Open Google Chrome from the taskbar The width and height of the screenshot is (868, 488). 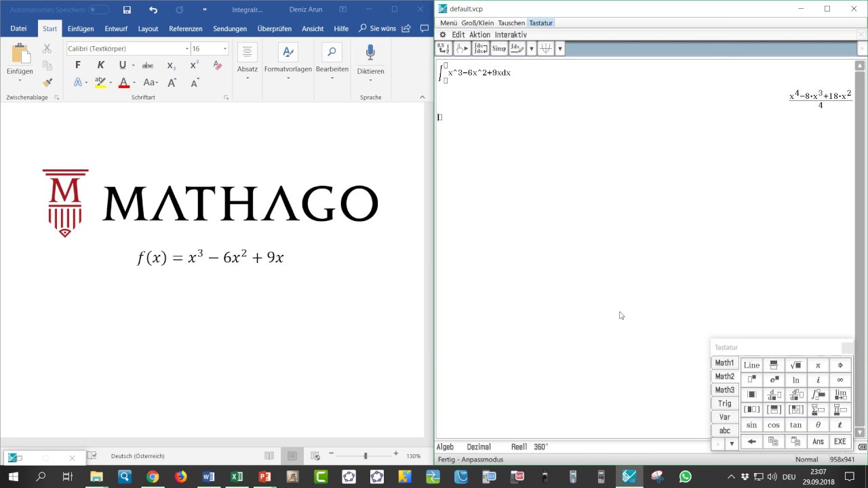tap(153, 476)
